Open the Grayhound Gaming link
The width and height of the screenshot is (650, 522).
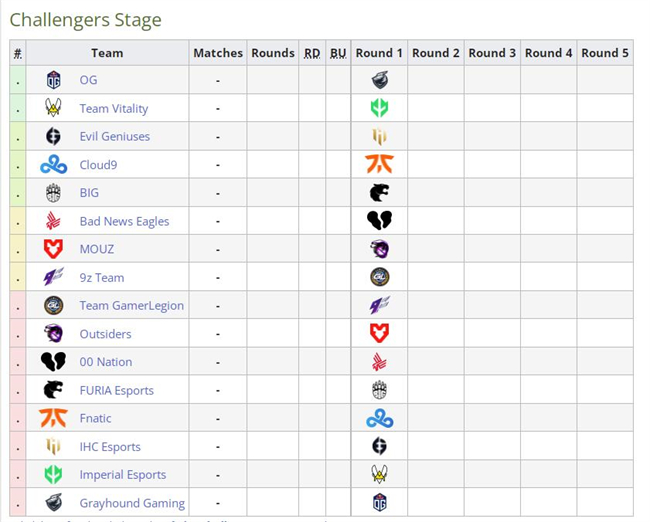[132, 503]
